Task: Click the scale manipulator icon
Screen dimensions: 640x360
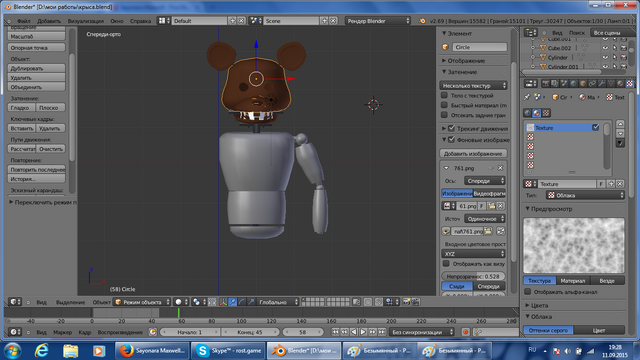Action: 251,302
